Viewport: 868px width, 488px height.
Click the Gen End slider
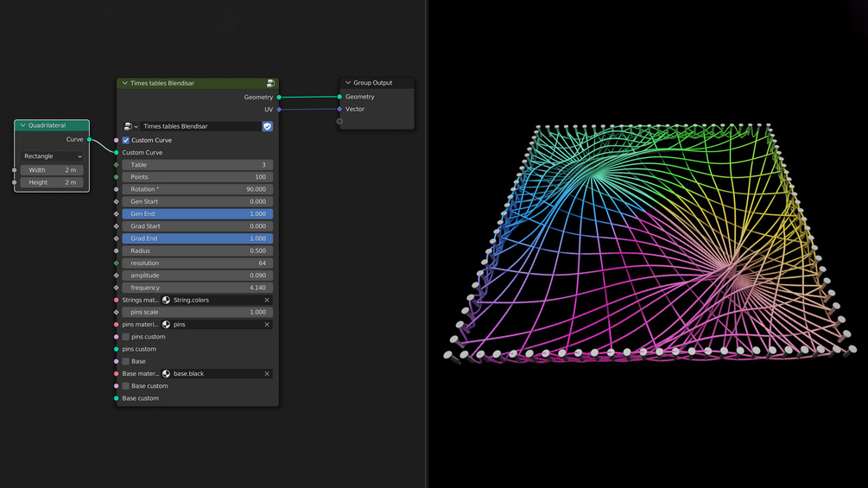(197, 213)
